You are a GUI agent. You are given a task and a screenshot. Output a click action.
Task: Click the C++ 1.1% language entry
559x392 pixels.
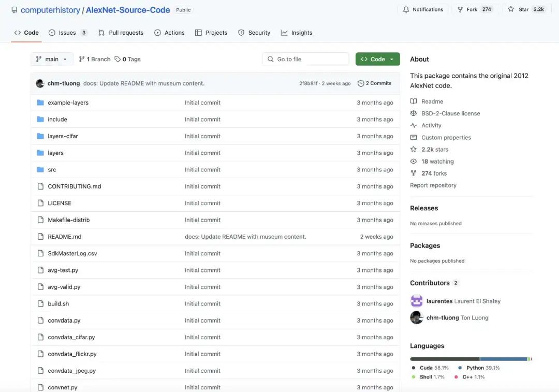469,377
